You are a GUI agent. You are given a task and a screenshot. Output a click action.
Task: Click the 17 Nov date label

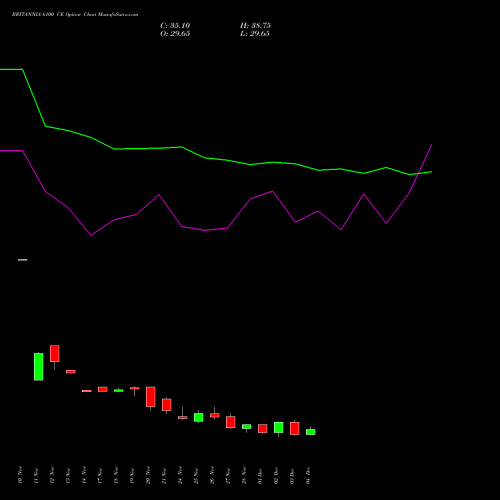(x=100, y=475)
